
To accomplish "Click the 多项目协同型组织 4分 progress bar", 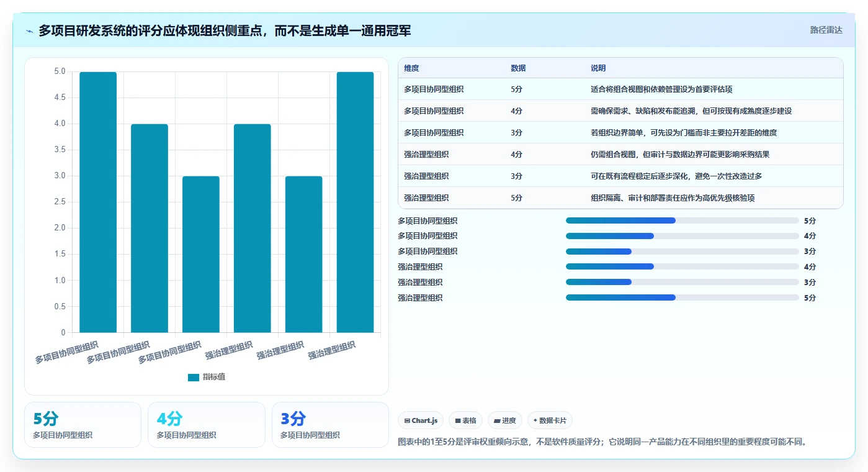I will coord(682,236).
